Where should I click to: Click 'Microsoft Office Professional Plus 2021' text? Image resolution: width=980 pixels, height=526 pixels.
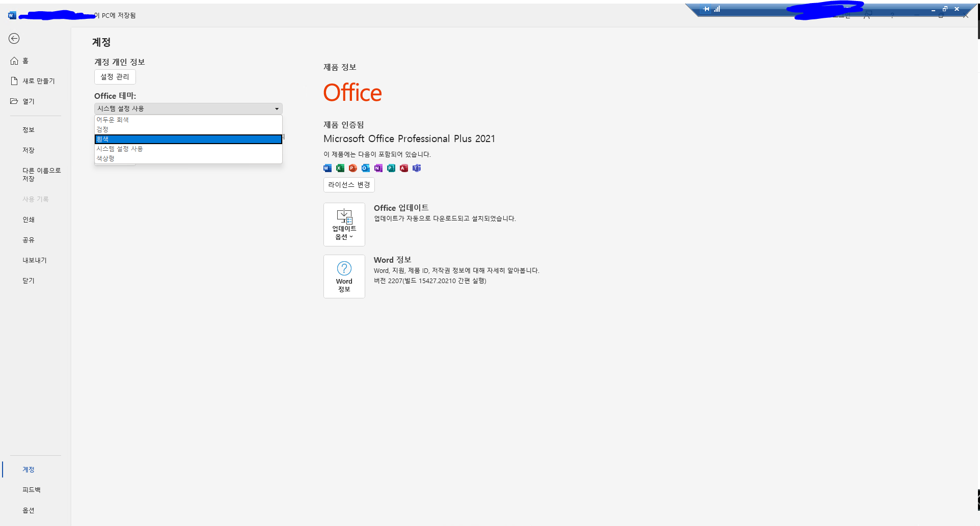[410, 139]
